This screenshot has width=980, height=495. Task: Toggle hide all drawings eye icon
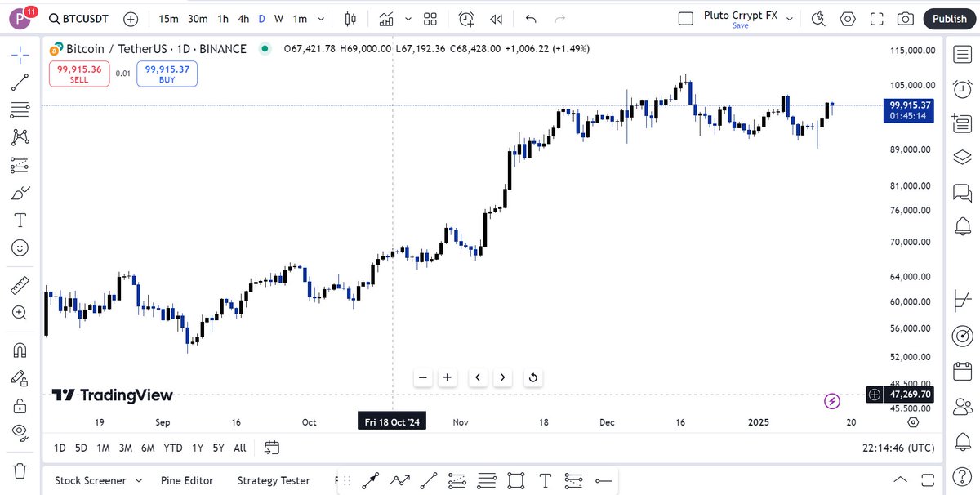tap(20, 433)
